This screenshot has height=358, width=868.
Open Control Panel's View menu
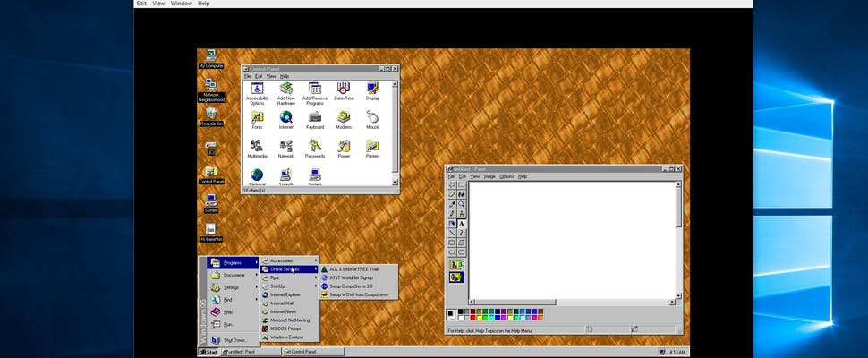(x=271, y=76)
